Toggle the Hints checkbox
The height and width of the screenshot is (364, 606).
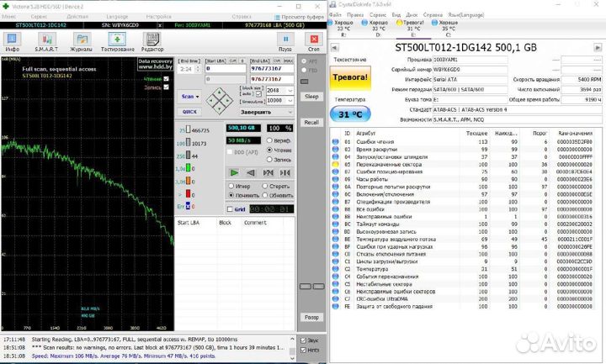pos(303,350)
